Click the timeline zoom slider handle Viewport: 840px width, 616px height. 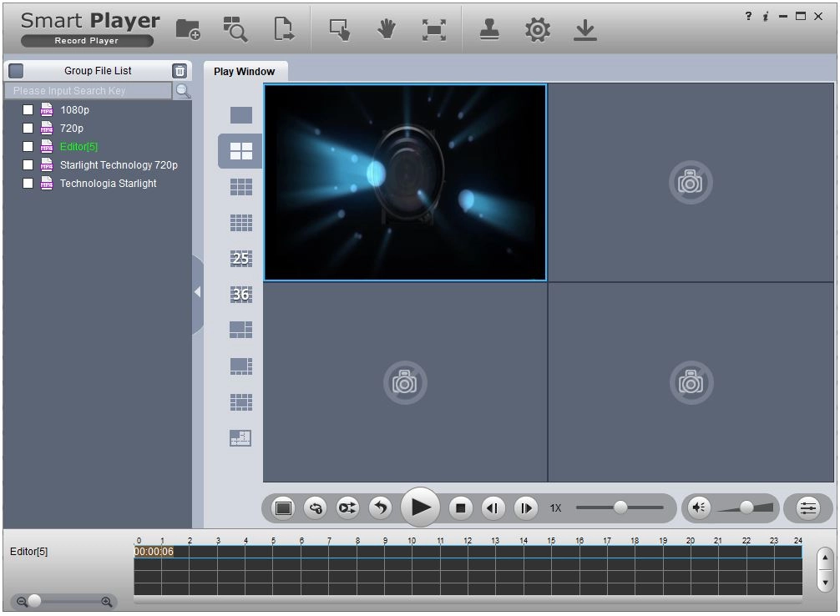tap(35, 601)
